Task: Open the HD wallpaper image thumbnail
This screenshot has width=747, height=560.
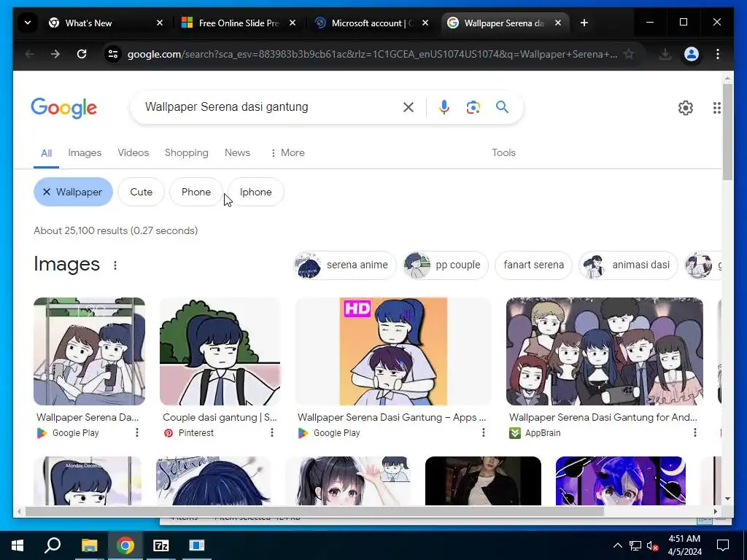Action: 393,351
